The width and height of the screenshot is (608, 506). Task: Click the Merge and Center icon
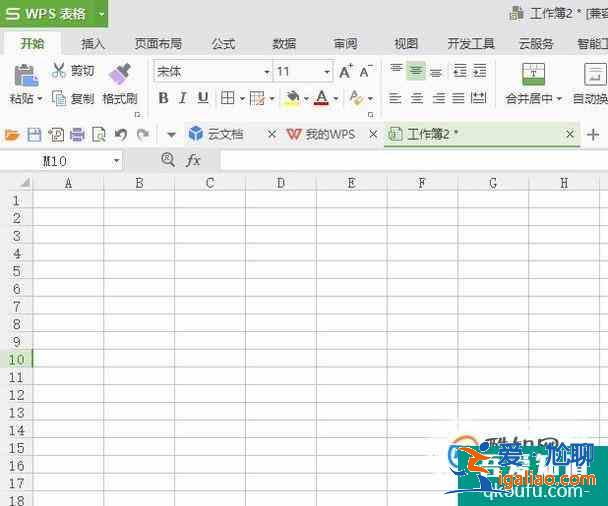[x=534, y=74]
